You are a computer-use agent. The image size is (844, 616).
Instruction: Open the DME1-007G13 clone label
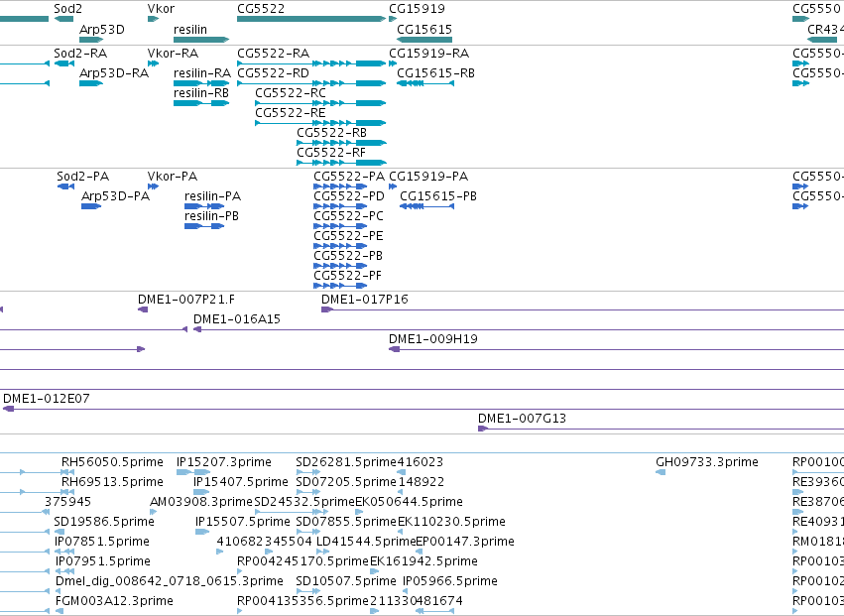522,419
